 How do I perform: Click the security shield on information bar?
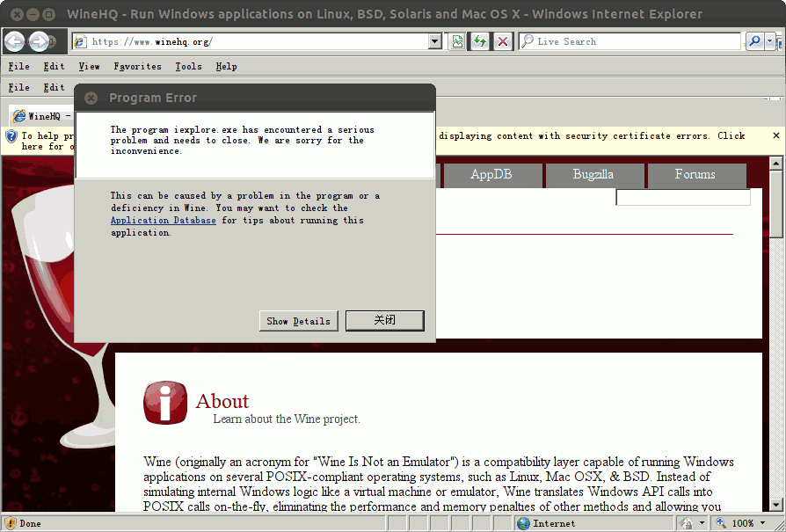tap(11, 136)
